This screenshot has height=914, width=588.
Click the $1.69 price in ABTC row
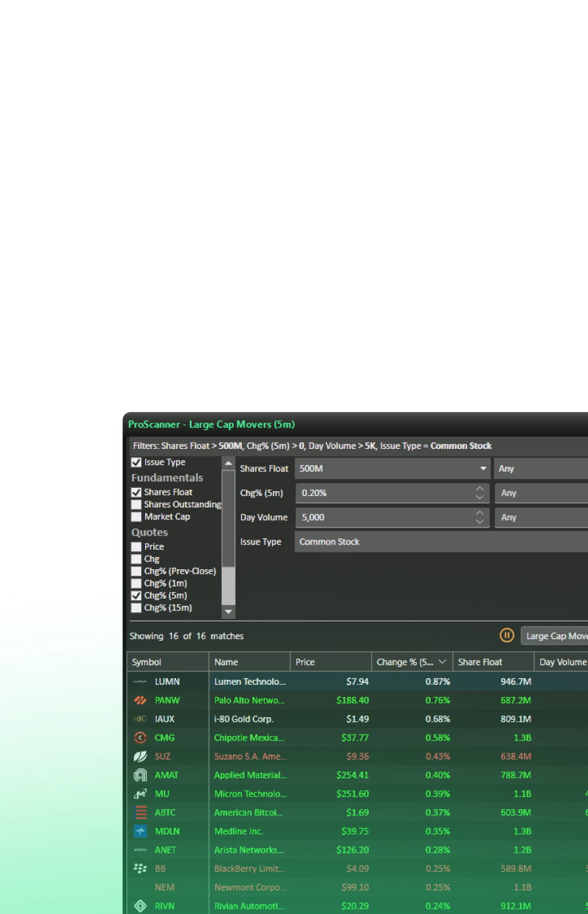(x=357, y=813)
